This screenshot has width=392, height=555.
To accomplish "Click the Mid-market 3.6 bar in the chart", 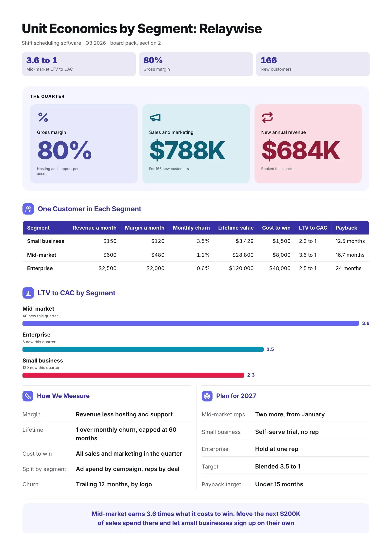I will (x=191, y=323).
